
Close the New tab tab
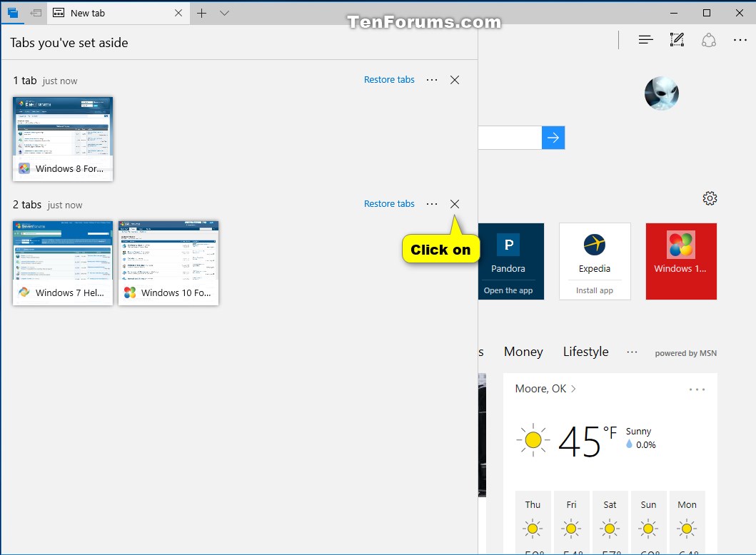click(178, 13)
